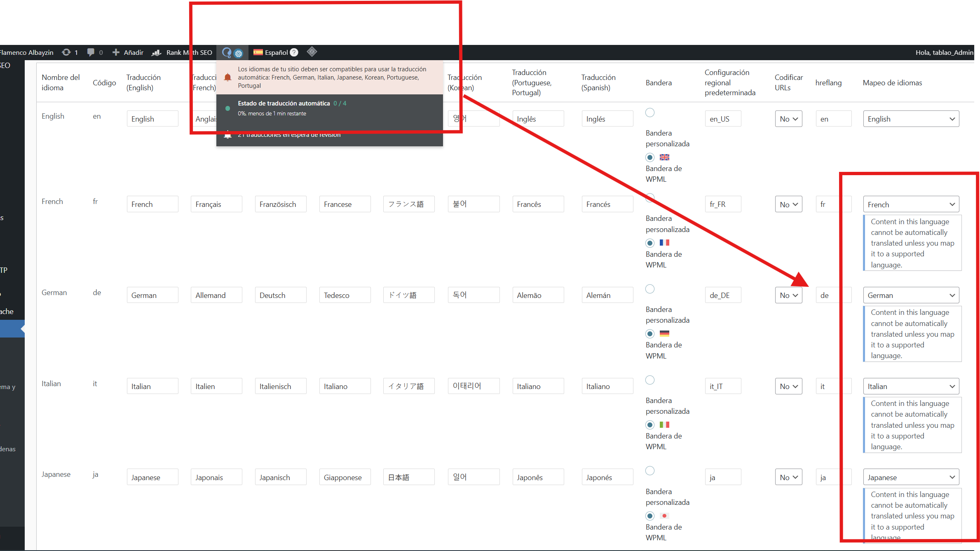Select Bandera personalizada radio for English

pyautogui.click(x=650, y=113)
